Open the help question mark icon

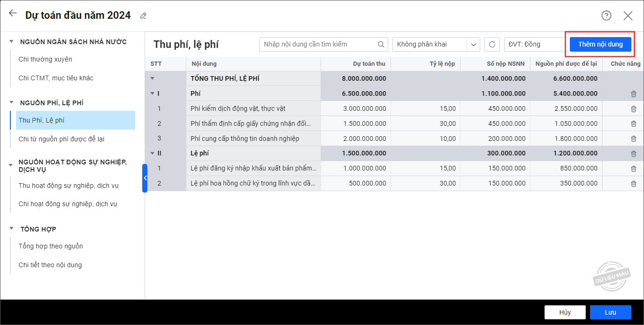[x=606, y=15]
